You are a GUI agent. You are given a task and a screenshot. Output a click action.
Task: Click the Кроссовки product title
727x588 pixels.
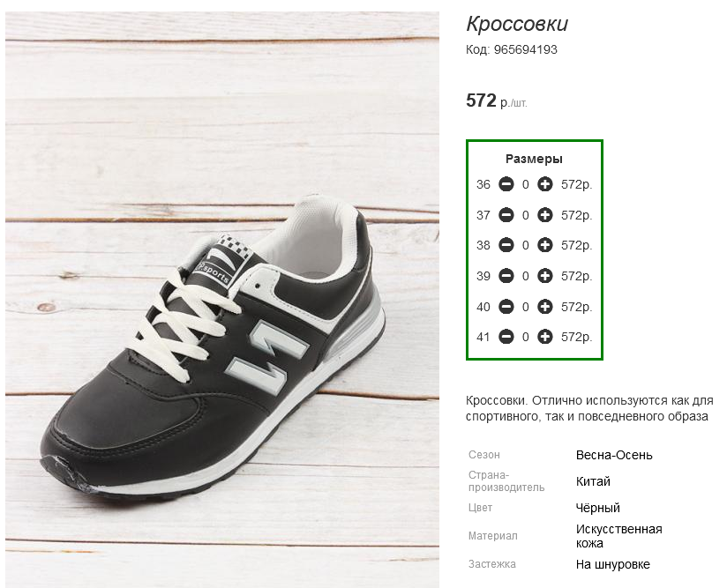click(x=517, y=24)
